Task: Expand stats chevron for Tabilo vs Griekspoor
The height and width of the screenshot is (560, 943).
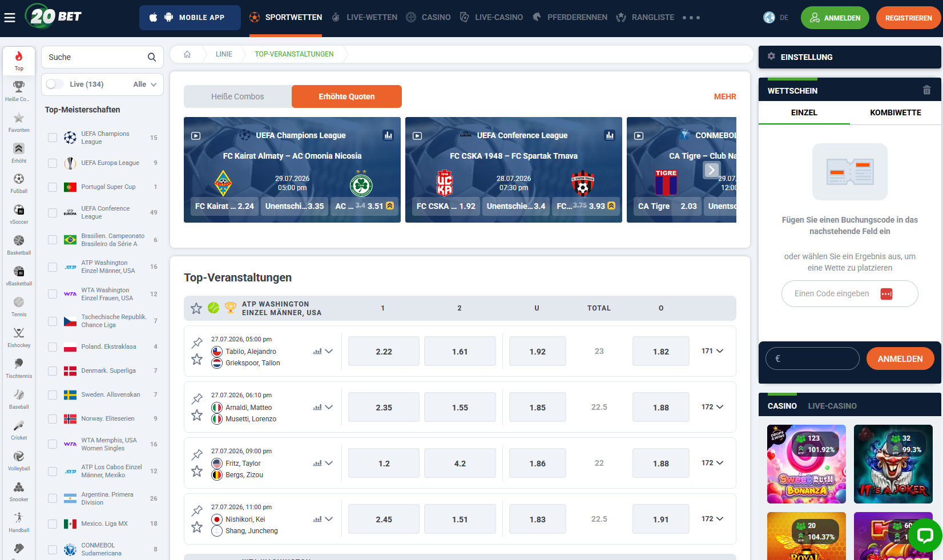Action: 329,352
